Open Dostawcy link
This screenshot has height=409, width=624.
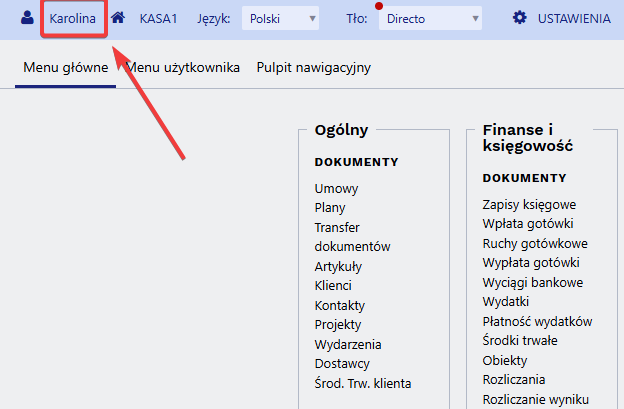[342, 363]
